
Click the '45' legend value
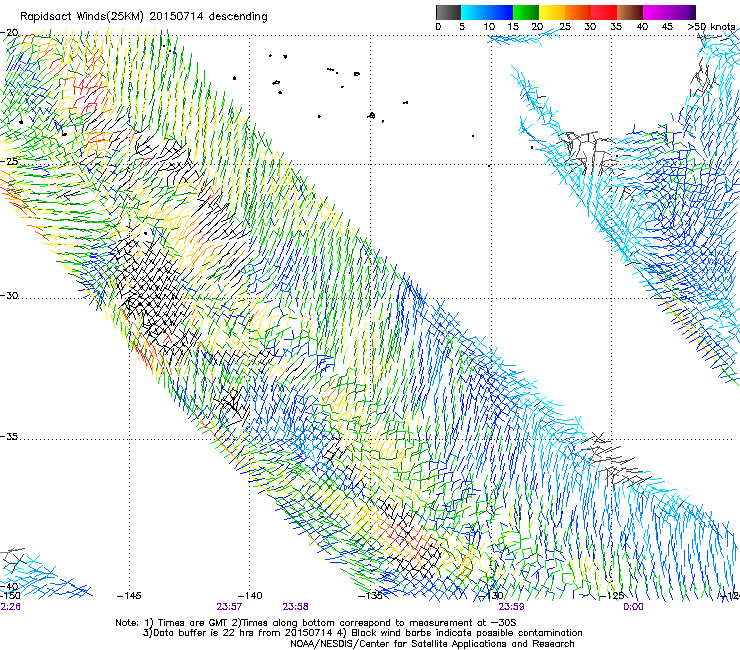point(667,27)
